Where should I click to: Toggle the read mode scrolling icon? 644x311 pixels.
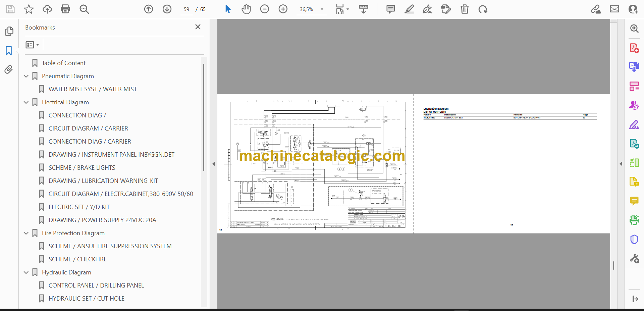tap(364, 9)
